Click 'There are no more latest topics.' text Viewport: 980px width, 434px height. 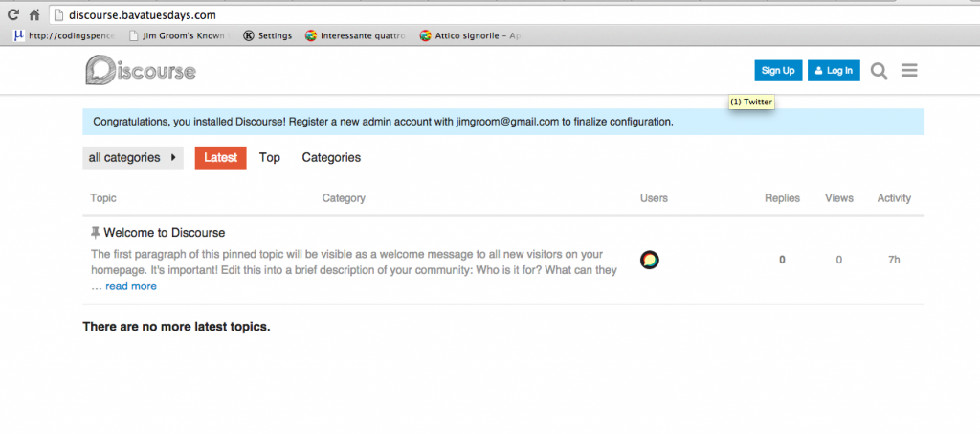[x=176, y=327]
